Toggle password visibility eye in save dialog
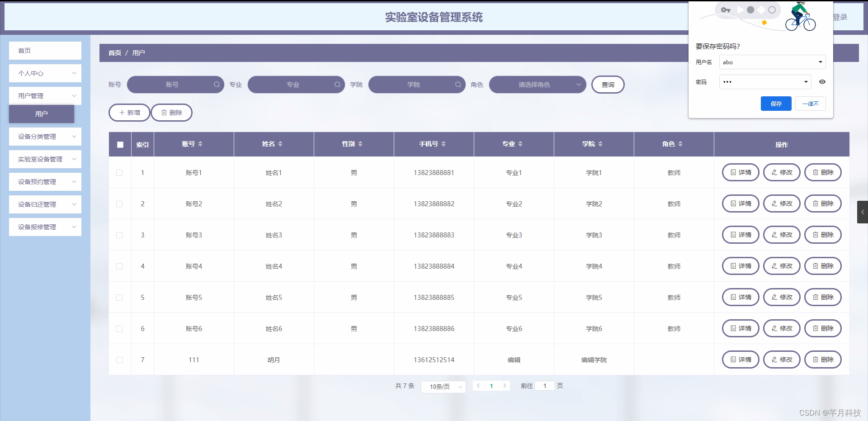The height and width of the screenshot is (421, 868). (x=822, y=82)
